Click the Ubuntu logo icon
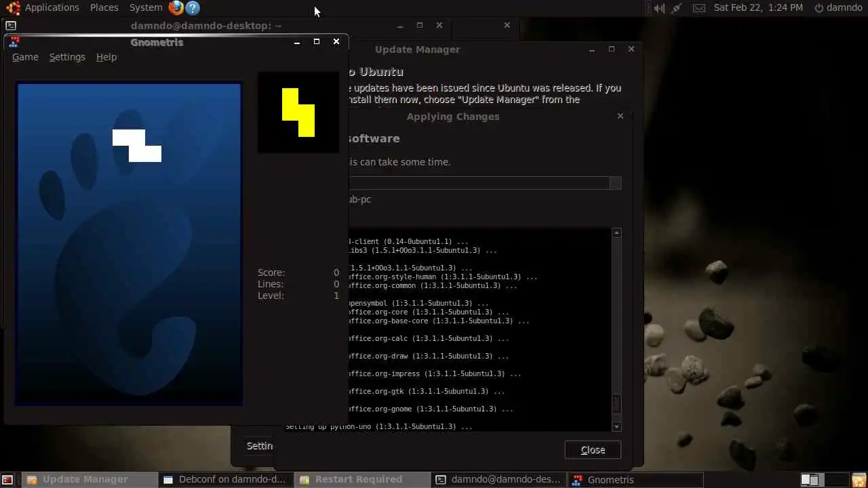Viewport: 868px width, 488px height. [13, 8]
